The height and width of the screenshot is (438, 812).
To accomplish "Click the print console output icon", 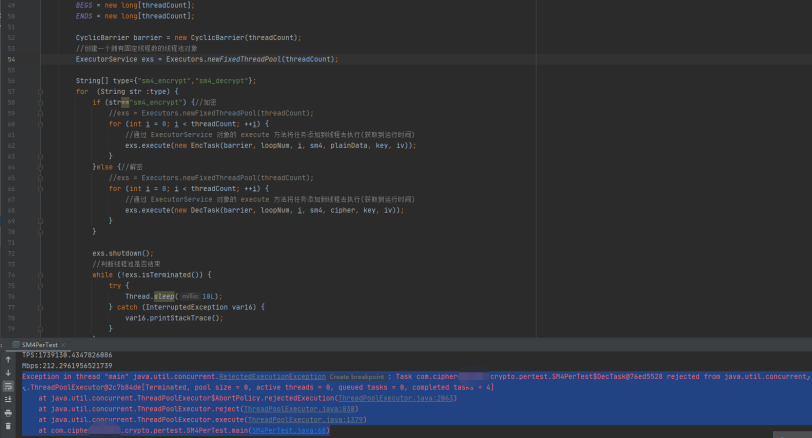I will click(8, 413).
